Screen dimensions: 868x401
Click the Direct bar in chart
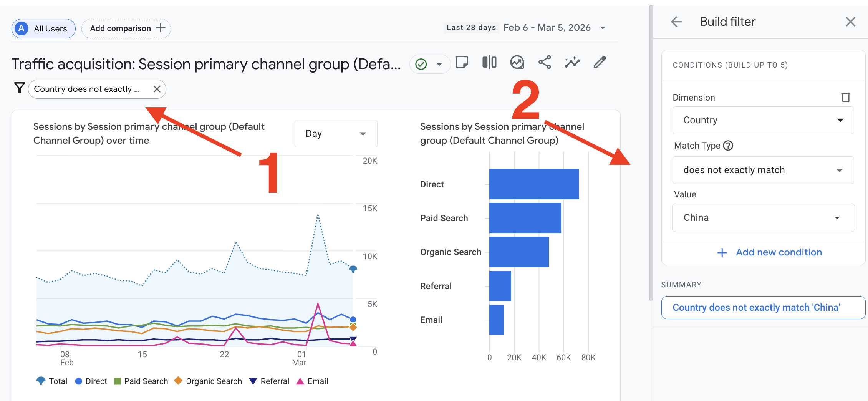coord(534,184)
